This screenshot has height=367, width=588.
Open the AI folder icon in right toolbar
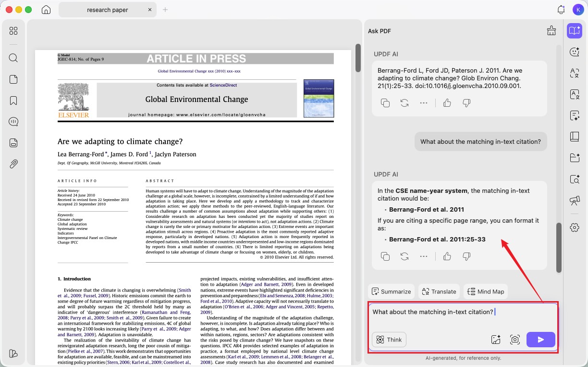pyautogui.click(x=575, y=158)
